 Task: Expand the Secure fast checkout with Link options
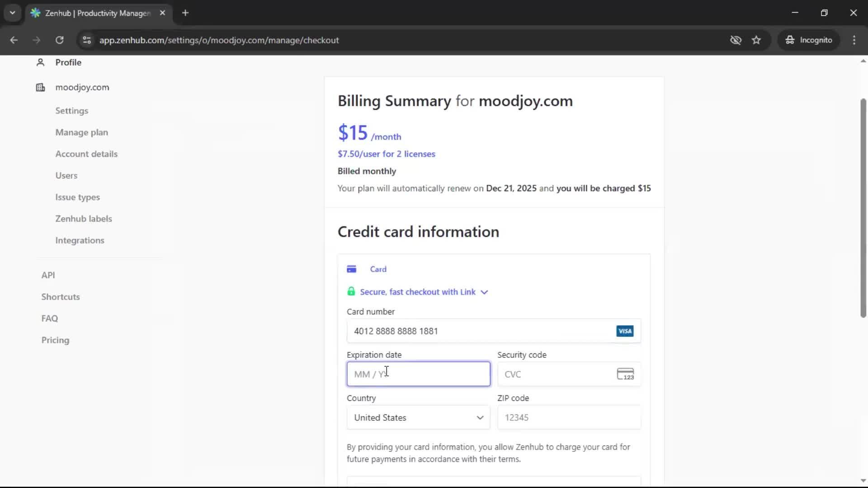coord(484,292)
